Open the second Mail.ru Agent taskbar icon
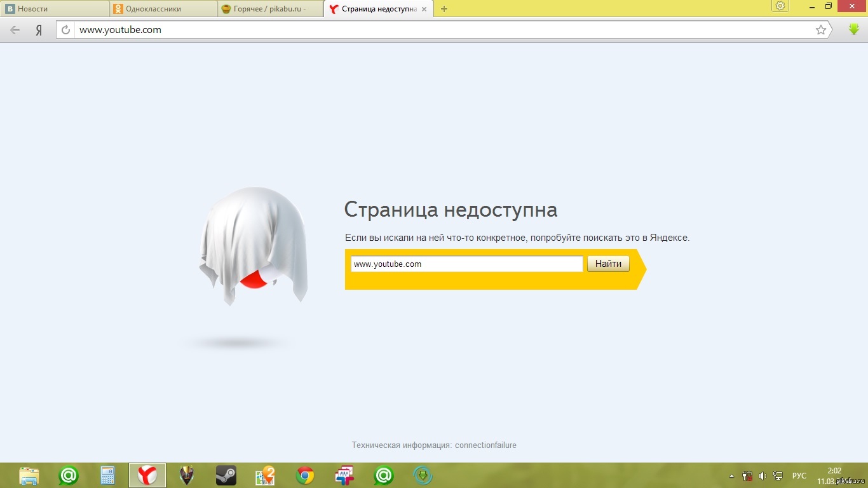868x488 pixels. pos(383,475)
